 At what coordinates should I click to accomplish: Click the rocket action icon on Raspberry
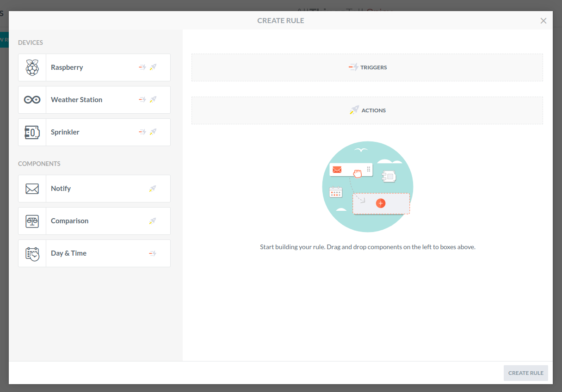point(153,67)
